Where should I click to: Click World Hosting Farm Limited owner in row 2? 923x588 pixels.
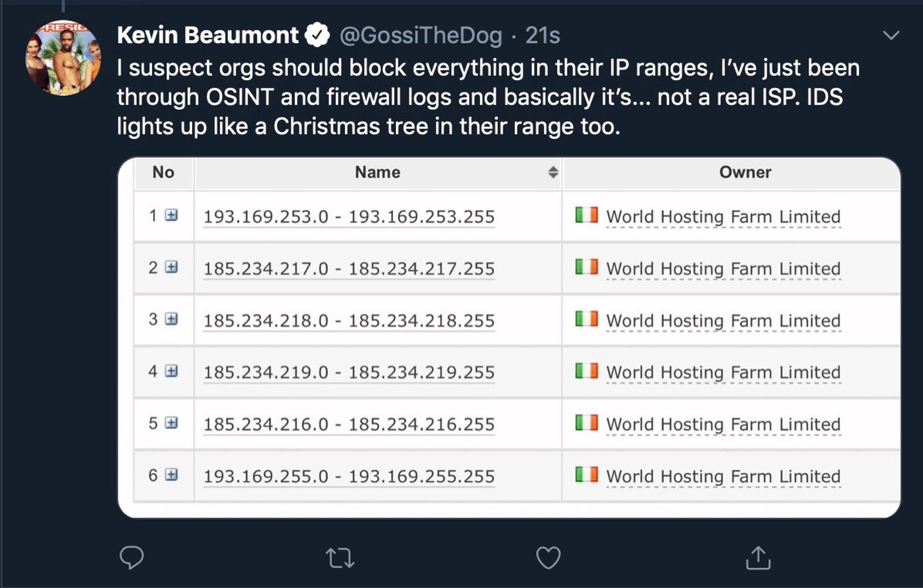[723, 269]
